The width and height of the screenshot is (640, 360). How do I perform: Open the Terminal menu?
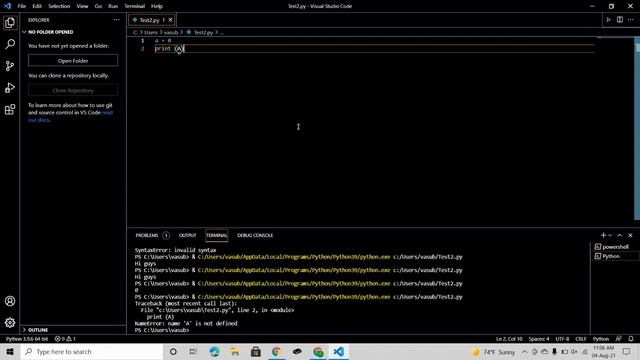[135, 6]
